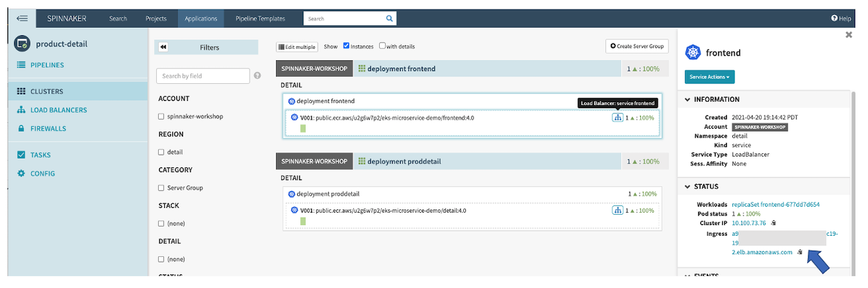
Task: Collapse the Information section
Action: pyautogui.click(x=765, y=99)
